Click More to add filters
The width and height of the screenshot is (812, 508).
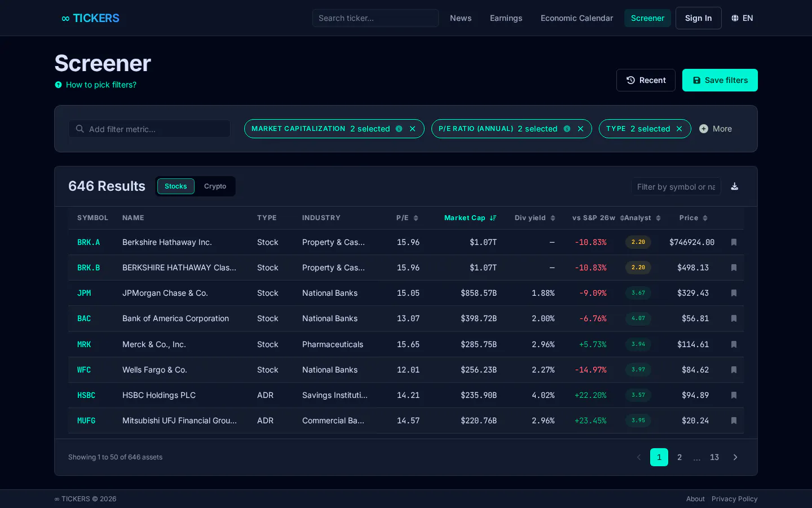click(x=716, y=129)
